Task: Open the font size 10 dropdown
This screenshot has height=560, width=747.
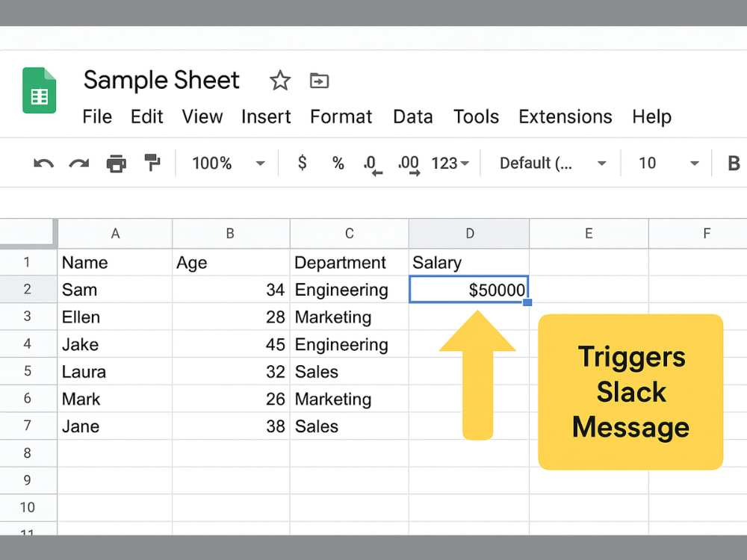Action: pyautogui.click(x=669, y=164)
